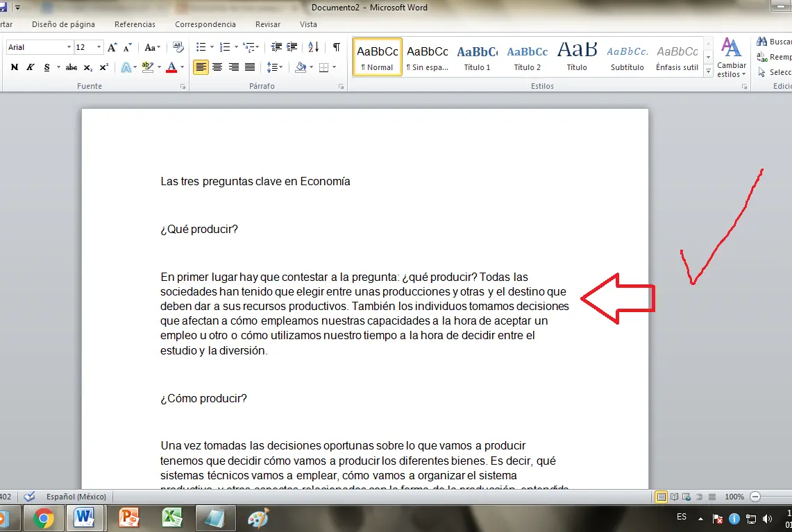The height and width of the screenshot is (532, 792).
Task: Sort text alphabetically (A-Z icon)
Action: (x=313, y=47)
